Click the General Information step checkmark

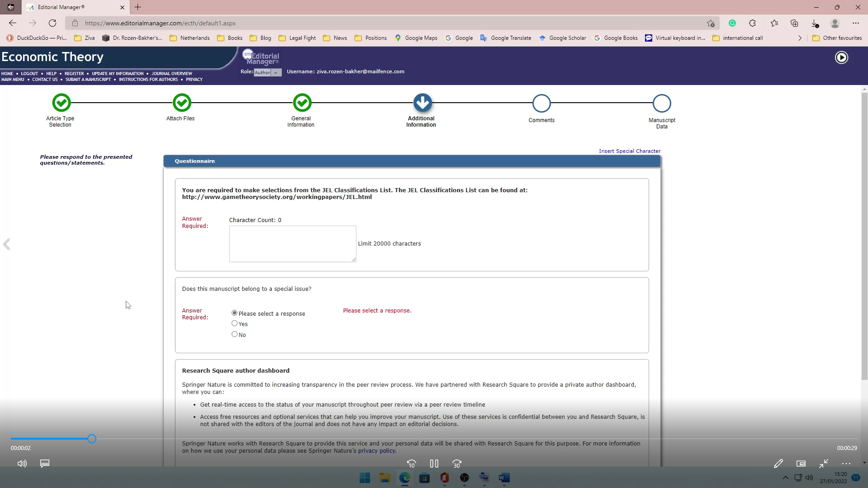(302, 103)
